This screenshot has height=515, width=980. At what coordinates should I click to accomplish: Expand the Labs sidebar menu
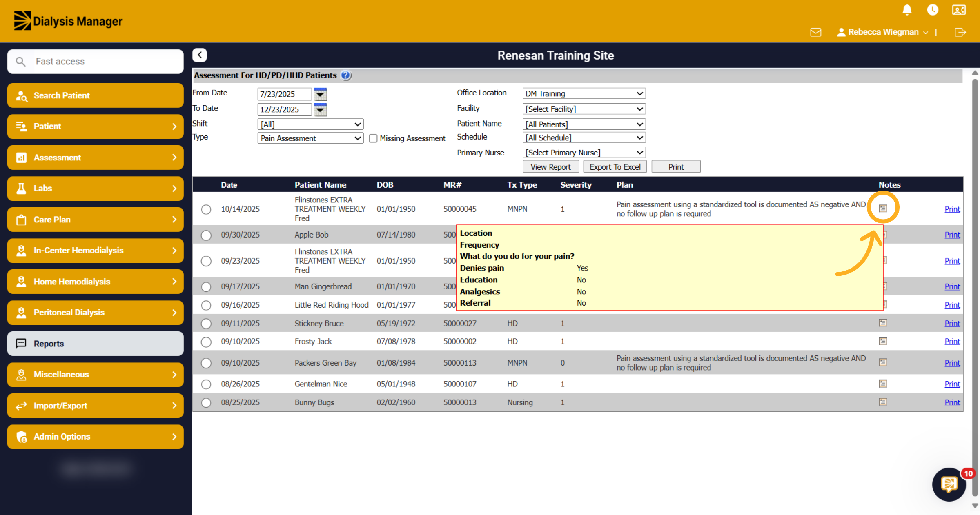coord(95,189)
